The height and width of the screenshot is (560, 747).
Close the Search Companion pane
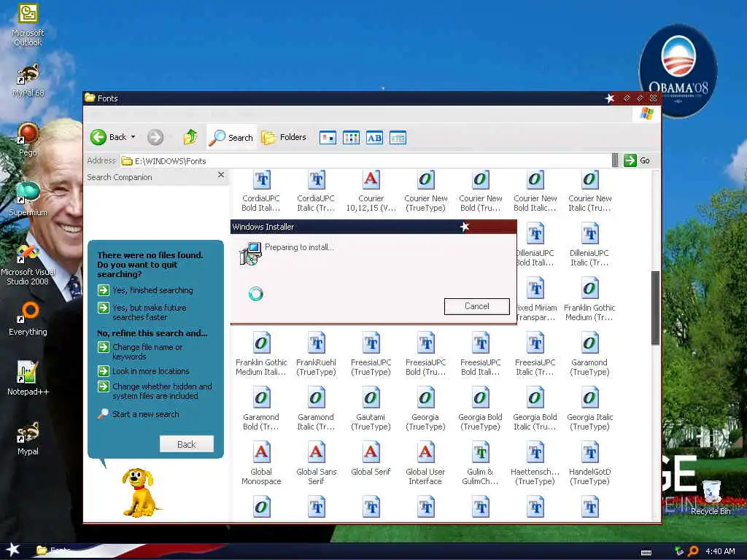click(221, 175)
